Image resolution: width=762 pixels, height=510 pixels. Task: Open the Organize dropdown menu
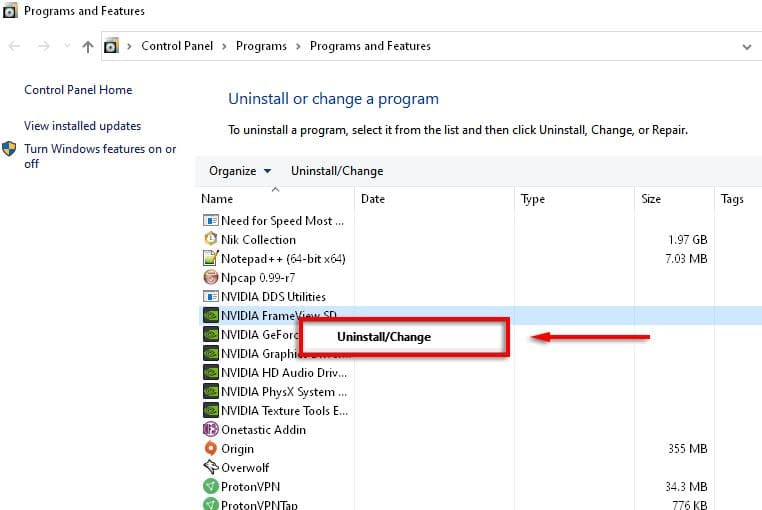pos(239,171)
